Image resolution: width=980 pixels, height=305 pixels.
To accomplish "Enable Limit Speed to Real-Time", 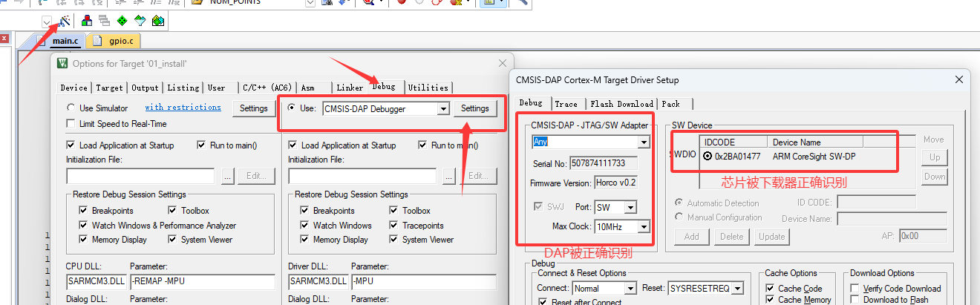I will coord(71,123).
